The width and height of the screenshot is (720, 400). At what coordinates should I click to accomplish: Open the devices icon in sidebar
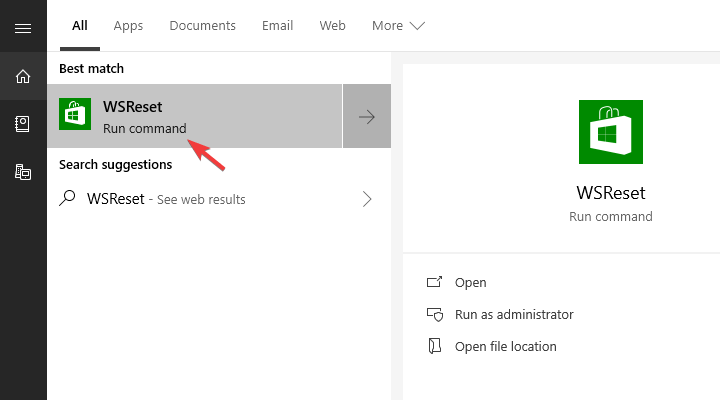coord(23,172)
